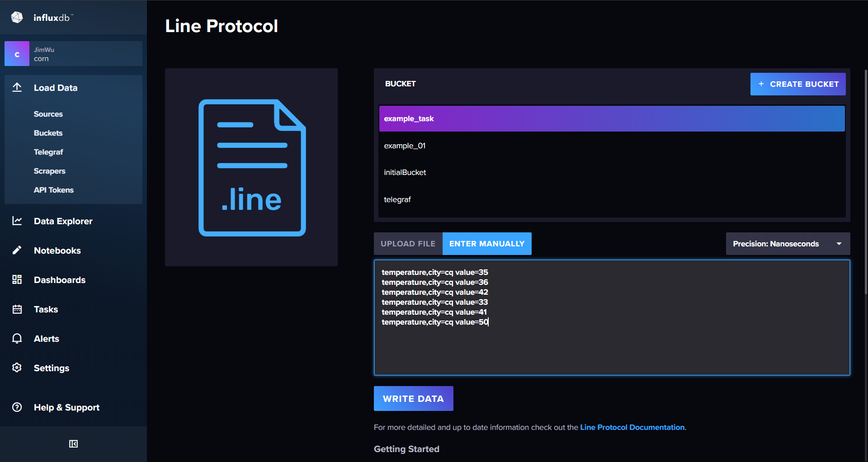Open Alerts page
This screenshot has height=462, width=868.
click(47, 339)
